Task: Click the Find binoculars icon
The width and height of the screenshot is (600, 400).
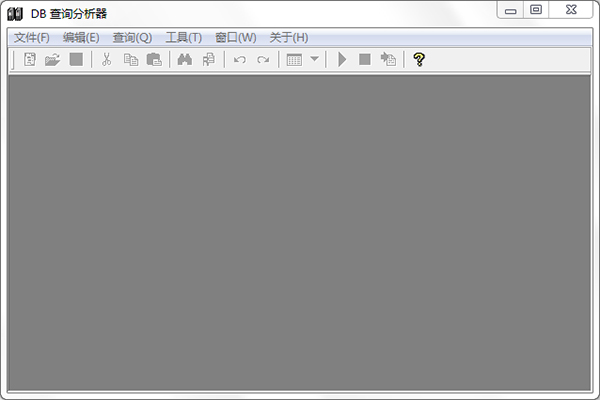Action: tap(185, 60)
